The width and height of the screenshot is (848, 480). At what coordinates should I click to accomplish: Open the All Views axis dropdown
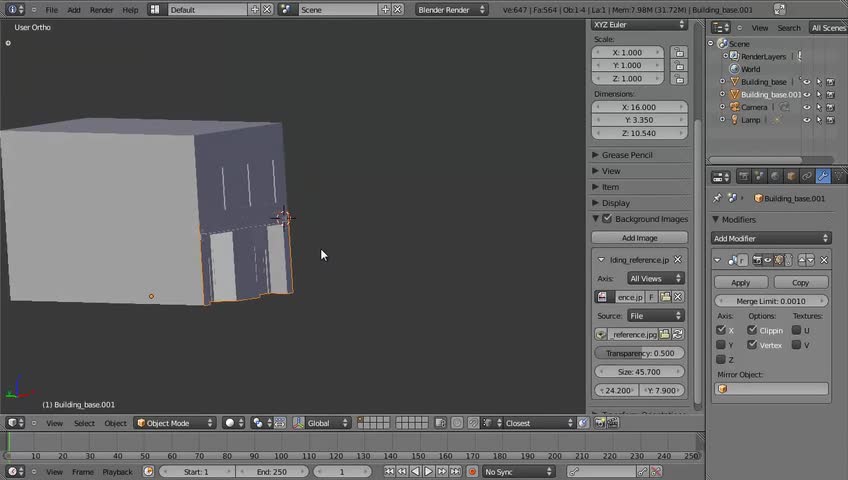click(x=655, y=278)
